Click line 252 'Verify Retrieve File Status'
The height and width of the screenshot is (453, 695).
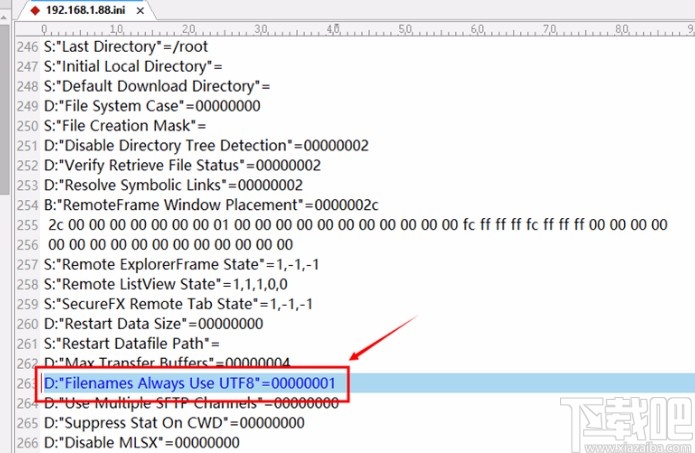182,165
